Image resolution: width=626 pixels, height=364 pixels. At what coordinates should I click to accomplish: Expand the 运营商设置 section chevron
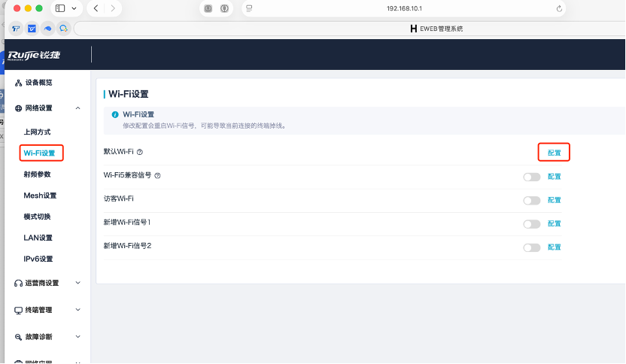click(77, 283)
